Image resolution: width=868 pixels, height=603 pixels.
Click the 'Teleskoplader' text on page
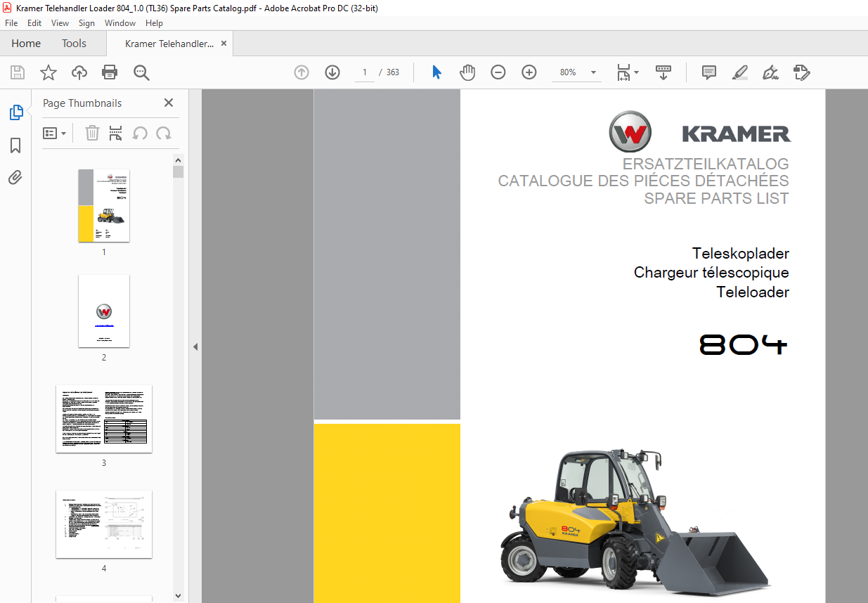[x=741, y=253]
